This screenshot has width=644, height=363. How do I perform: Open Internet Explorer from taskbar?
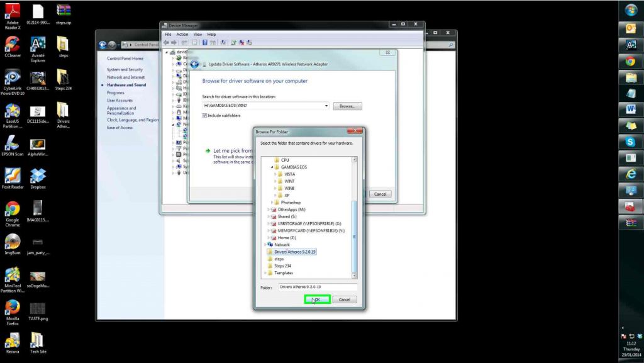coord(631,174)
